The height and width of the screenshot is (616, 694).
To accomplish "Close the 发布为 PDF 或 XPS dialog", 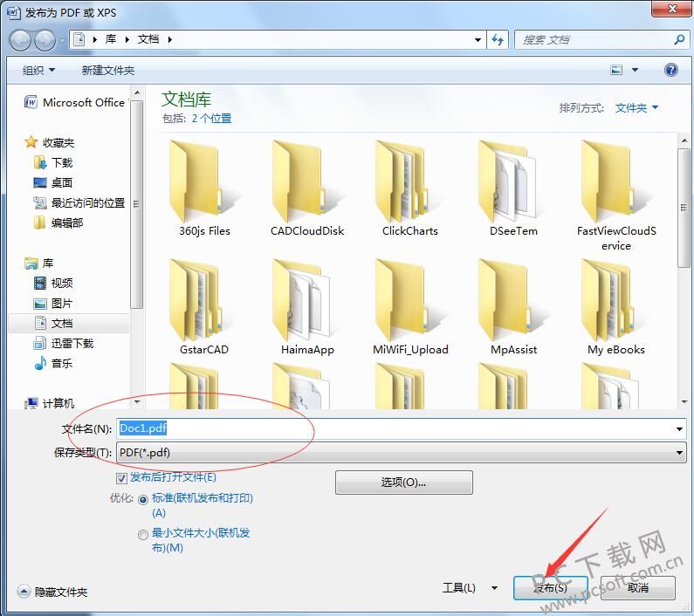I will [672, 9].
